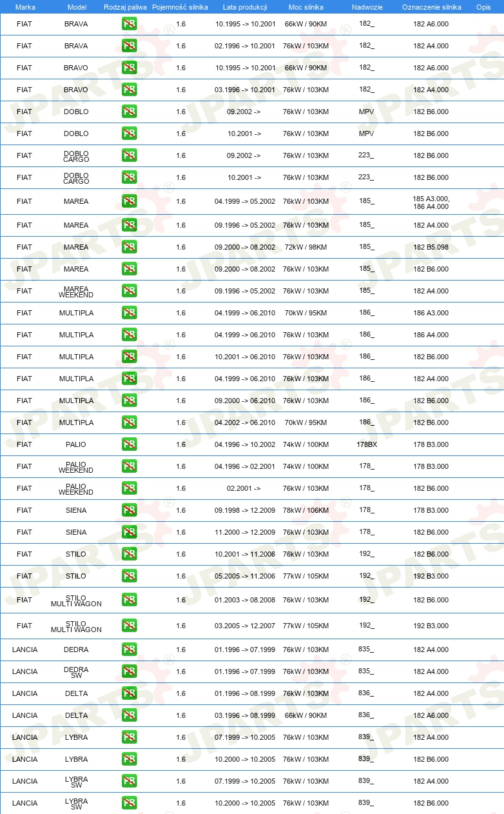Click fuel icon in STILO 10.2001 row
Screen dimensions: 504x814
(x=129, y=554)
